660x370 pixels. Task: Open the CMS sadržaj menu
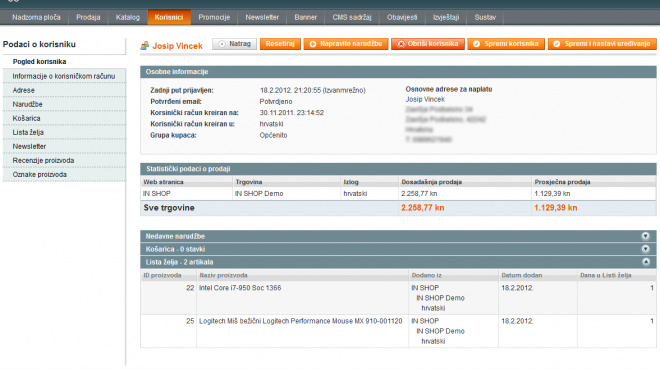tap(352, 17)
